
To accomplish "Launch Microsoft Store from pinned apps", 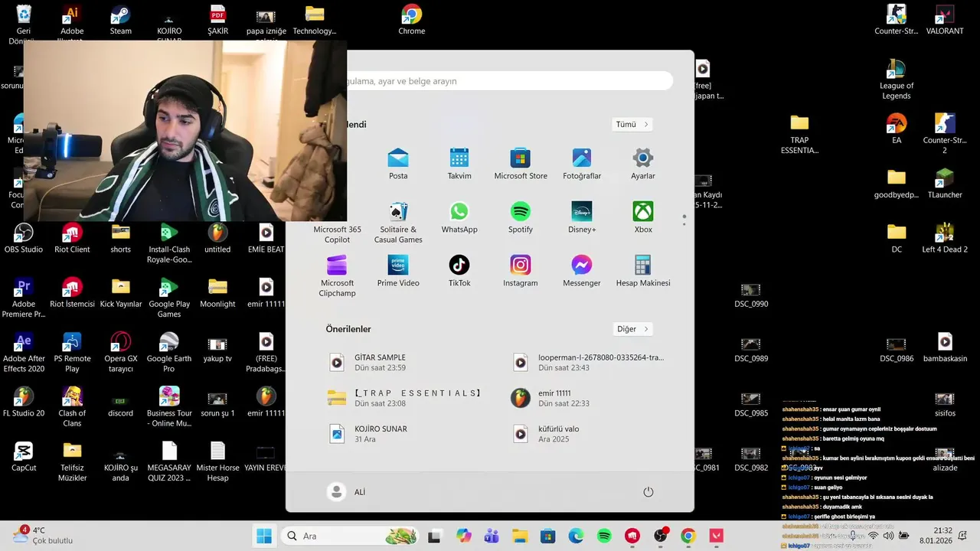I will pos(521,164).
